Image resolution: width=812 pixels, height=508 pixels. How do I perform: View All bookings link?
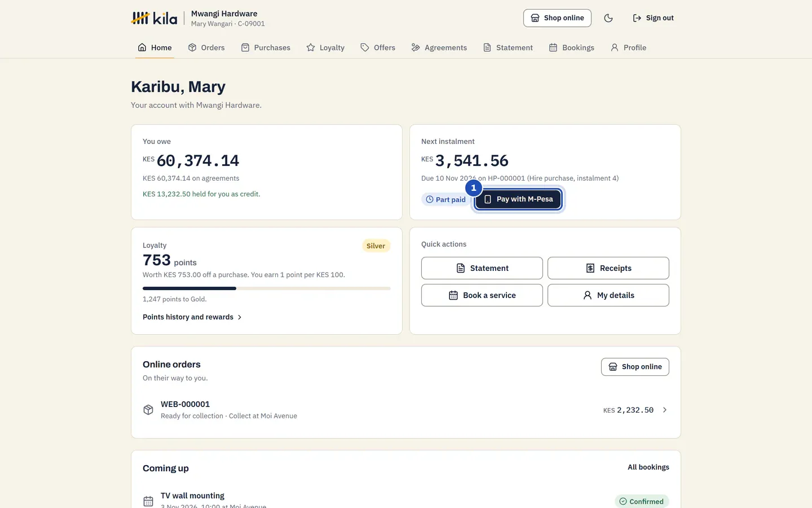648,467
